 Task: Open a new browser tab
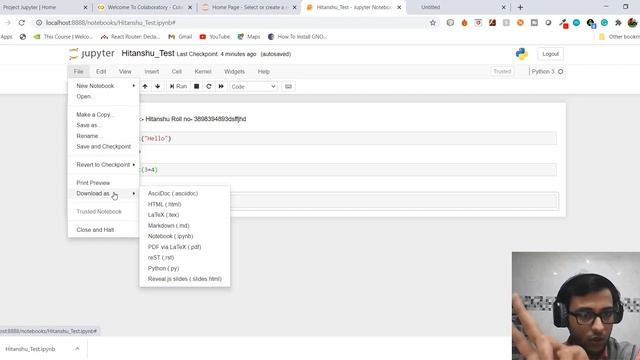(x=520, y=7)
